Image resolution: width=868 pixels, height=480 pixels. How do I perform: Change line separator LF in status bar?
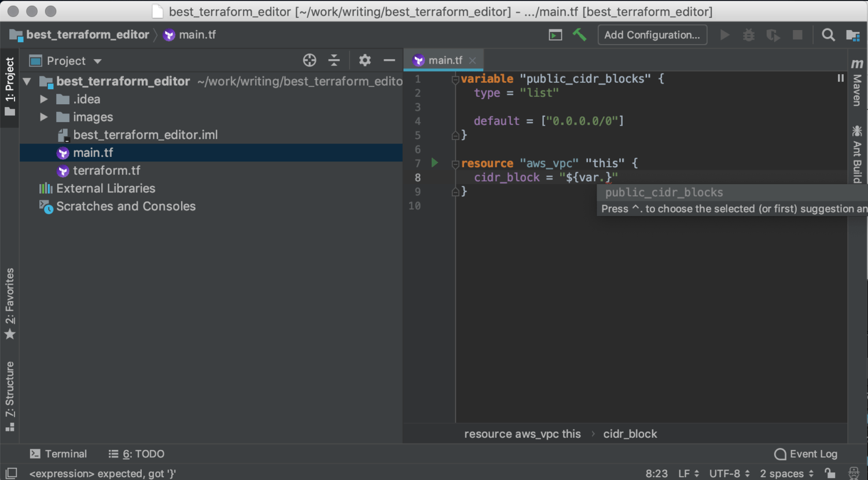(689, 474)
